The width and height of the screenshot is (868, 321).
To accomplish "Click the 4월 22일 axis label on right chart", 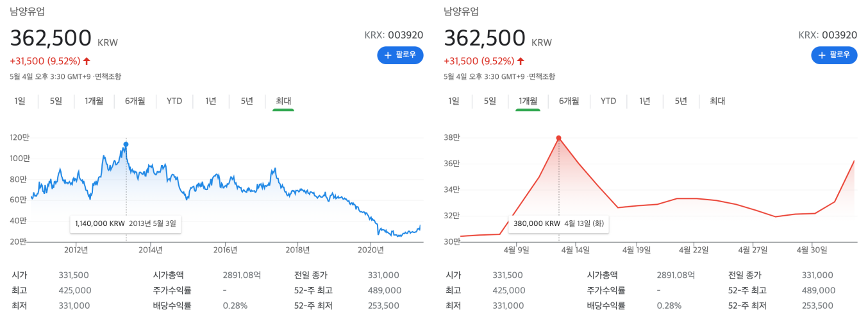I will 692,250.
